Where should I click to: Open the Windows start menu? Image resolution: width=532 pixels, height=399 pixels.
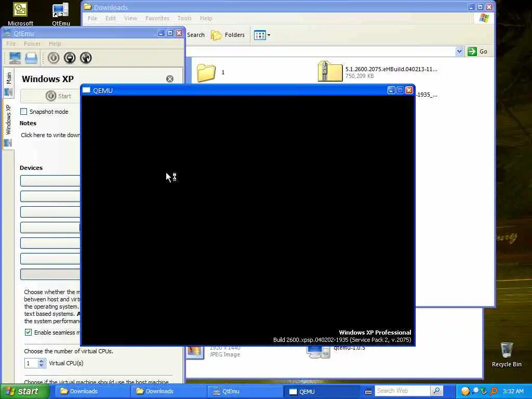click(24, 391)
